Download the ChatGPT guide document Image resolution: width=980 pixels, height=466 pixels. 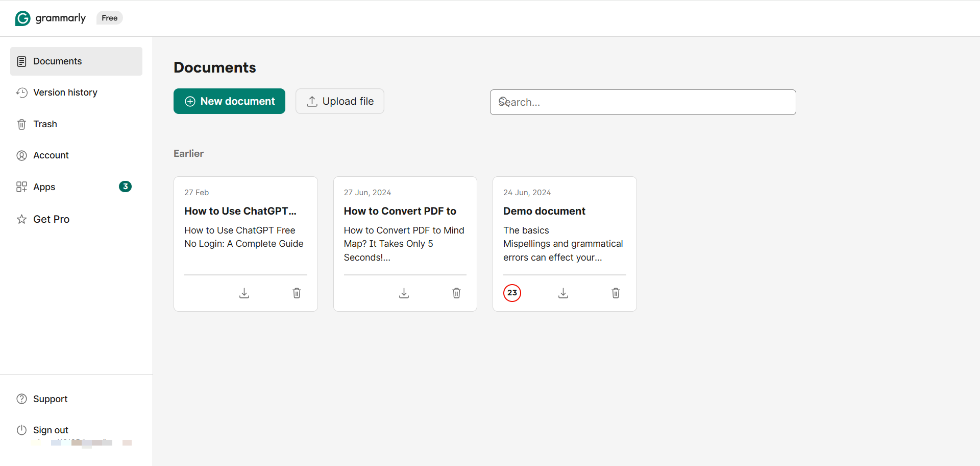[x=244, y=293]
